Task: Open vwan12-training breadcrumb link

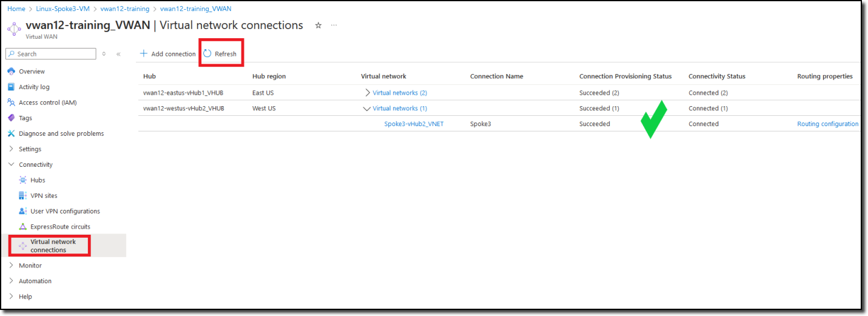Action: (x=125, y=9)
